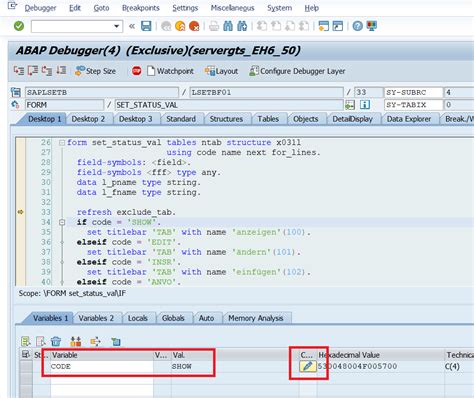Click the Watchpoint button
This screenshot has width=474, height=398.
171,71
